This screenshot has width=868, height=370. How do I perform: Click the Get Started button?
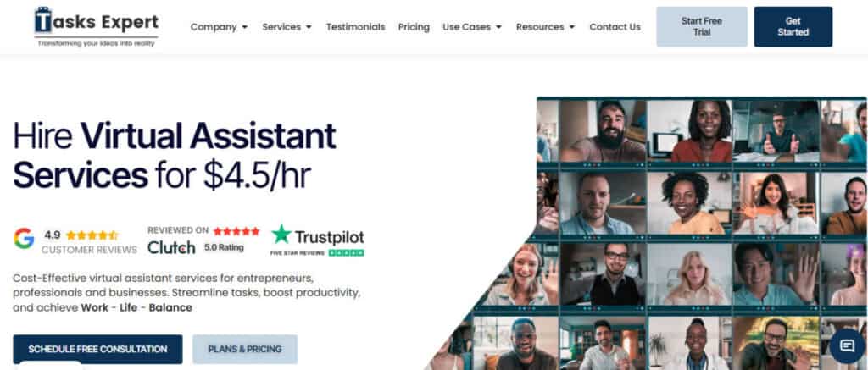tap(793, 26)
